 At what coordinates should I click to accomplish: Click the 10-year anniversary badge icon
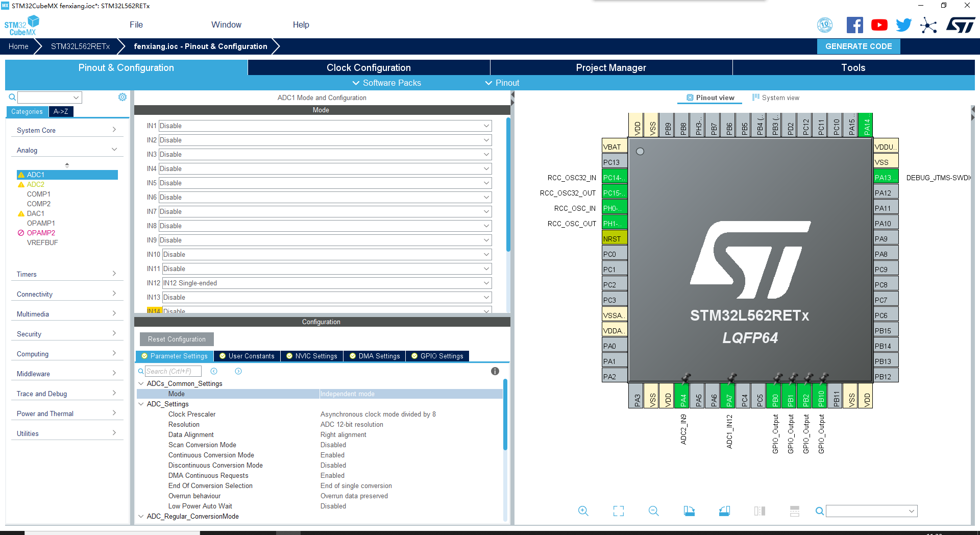point(825,25)
